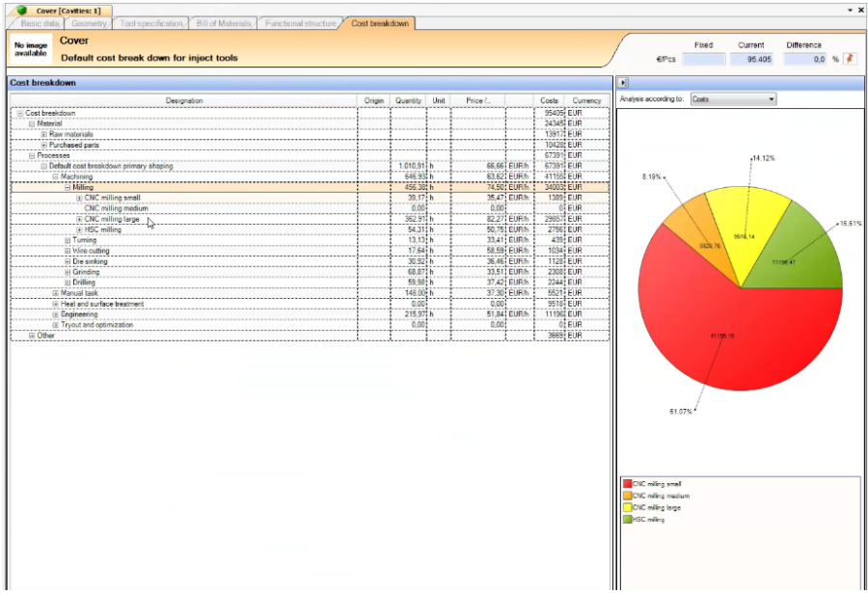Click the Current field showing 95.405
The width and height of the screenshot is (868, 593).
coord(751,58)
